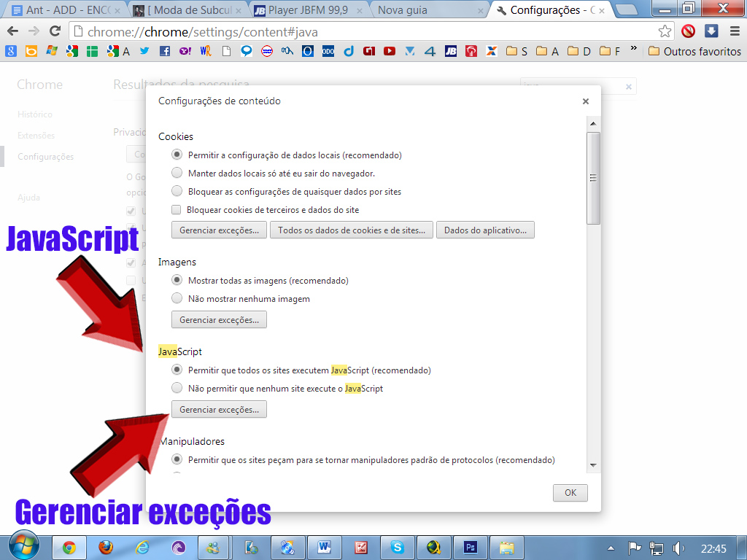The height and width of the screenshot is (560, 747).
Task: Bookmark this page with the star icon
Action: (665, 31)
